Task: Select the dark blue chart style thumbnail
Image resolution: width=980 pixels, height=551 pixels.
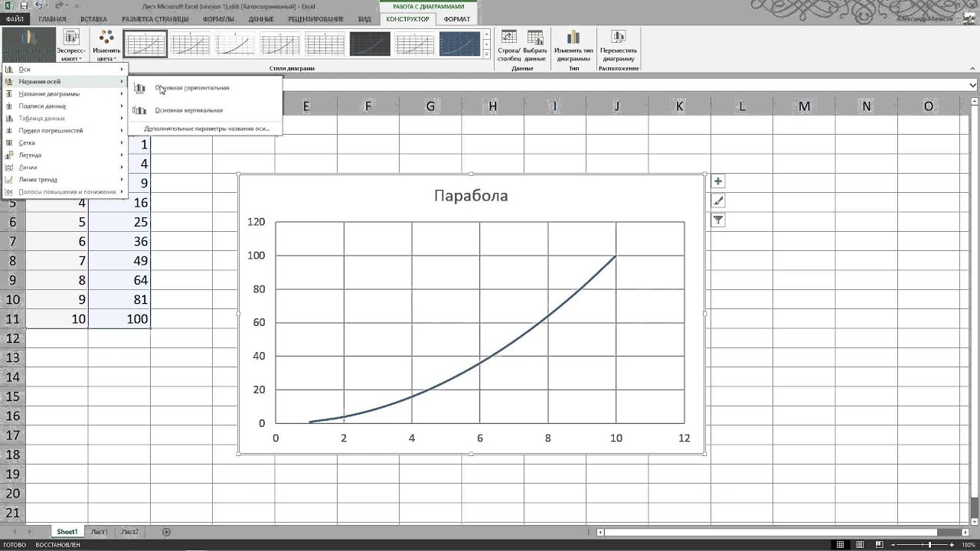Action: pyautogui.click(x=459, y=44)
